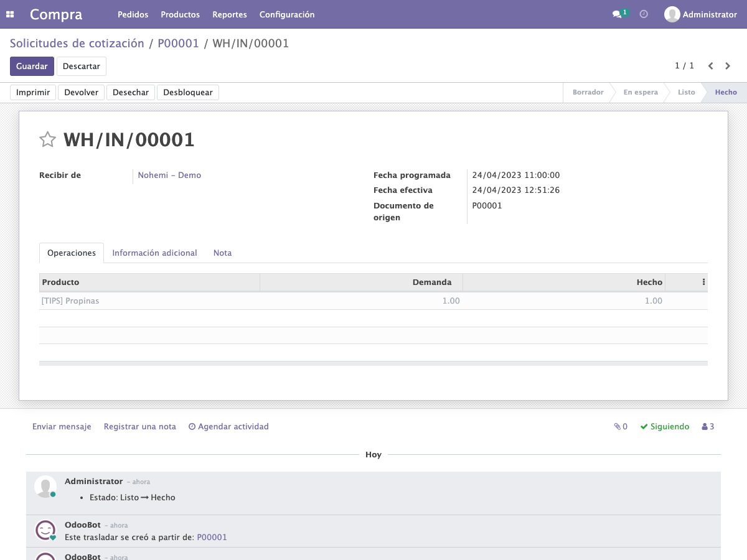Click the Imprimir button
Image resolution: width=747 pixels, height=560 pixels.
[33, 93]
